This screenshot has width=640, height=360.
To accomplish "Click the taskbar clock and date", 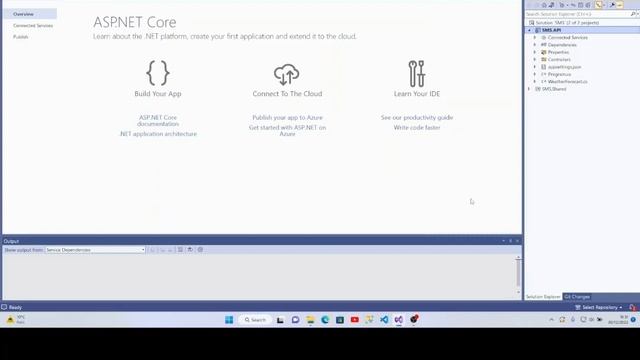I will point(618,320).
